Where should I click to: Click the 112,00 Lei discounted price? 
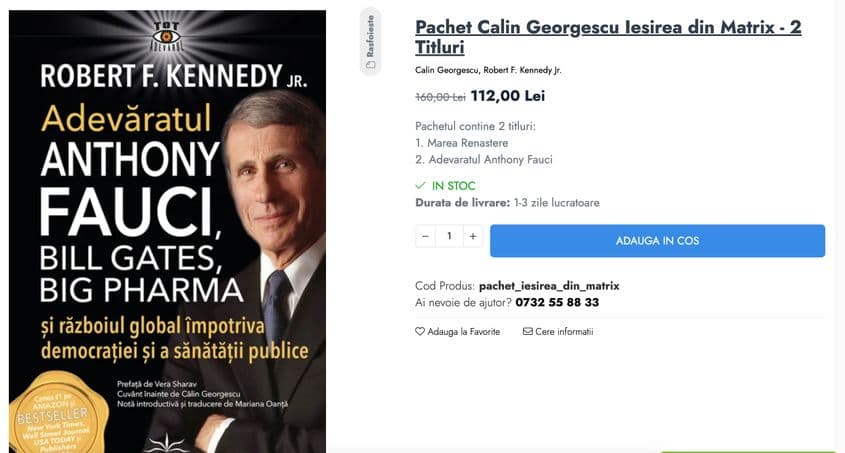507,96
